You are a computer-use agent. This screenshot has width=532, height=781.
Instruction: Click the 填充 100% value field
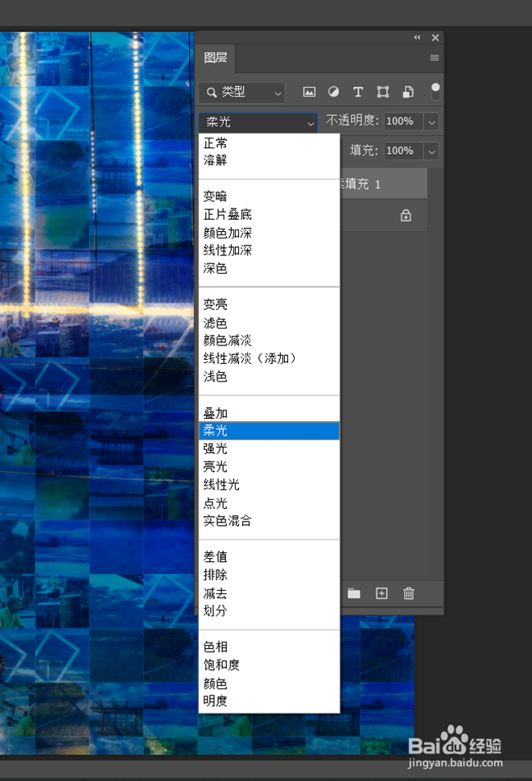click(403, 151)
